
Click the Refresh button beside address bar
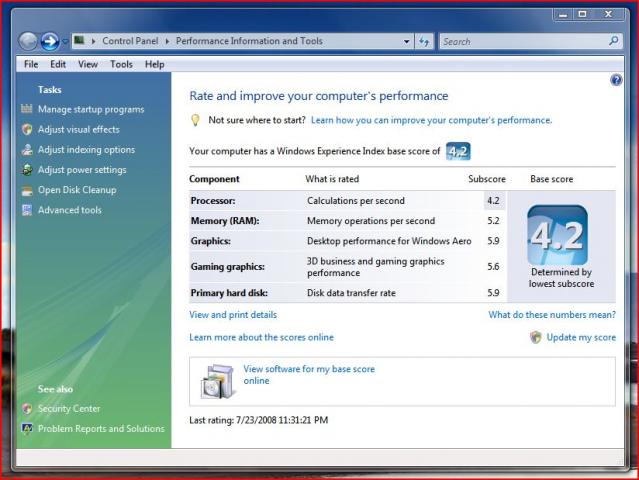tap(424, 42)
